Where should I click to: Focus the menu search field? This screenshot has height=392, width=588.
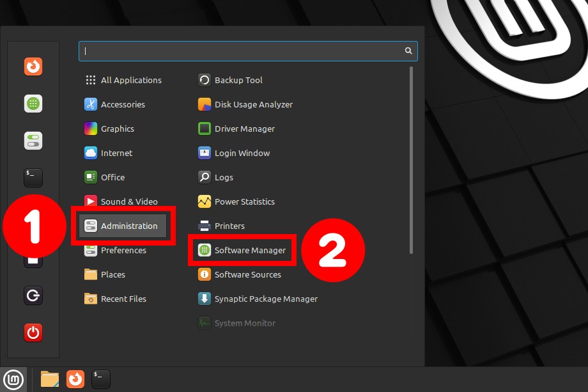point(248,51)
